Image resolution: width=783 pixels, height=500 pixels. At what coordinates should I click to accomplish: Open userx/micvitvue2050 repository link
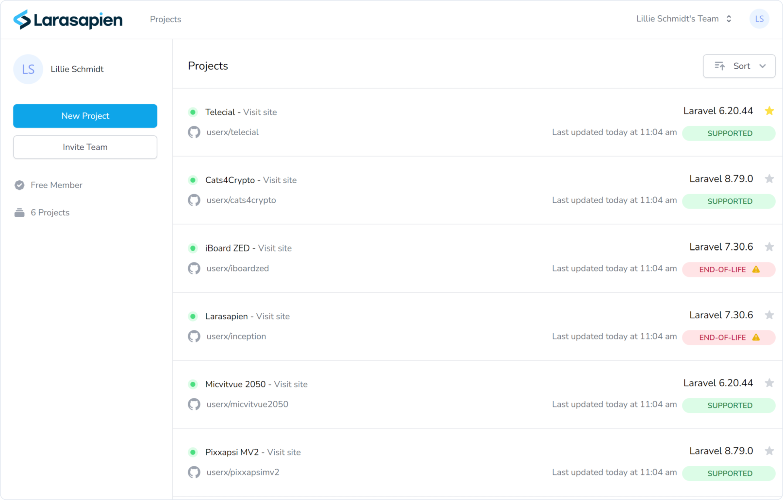click(x=247, y=404)
